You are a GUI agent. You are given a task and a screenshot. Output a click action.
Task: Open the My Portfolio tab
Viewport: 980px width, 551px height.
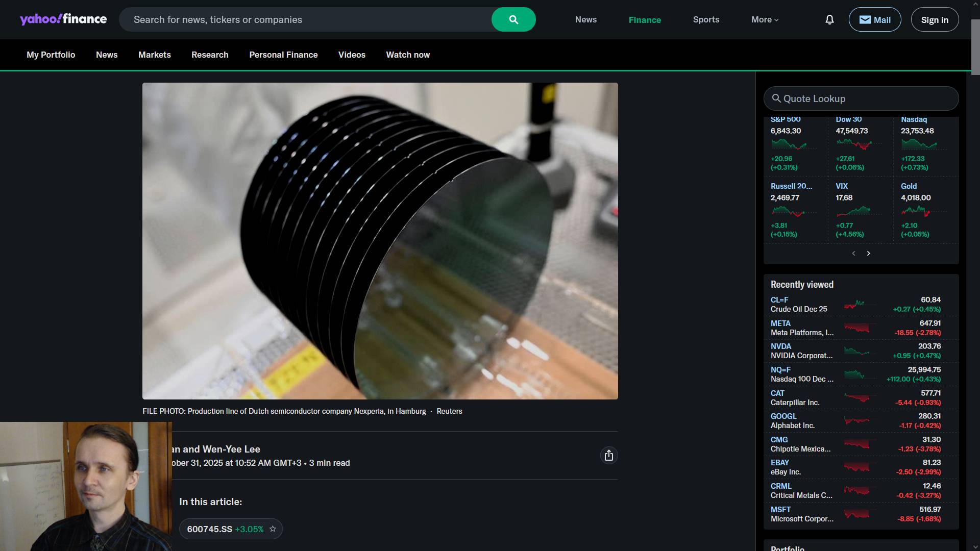(x=51, y=55)
